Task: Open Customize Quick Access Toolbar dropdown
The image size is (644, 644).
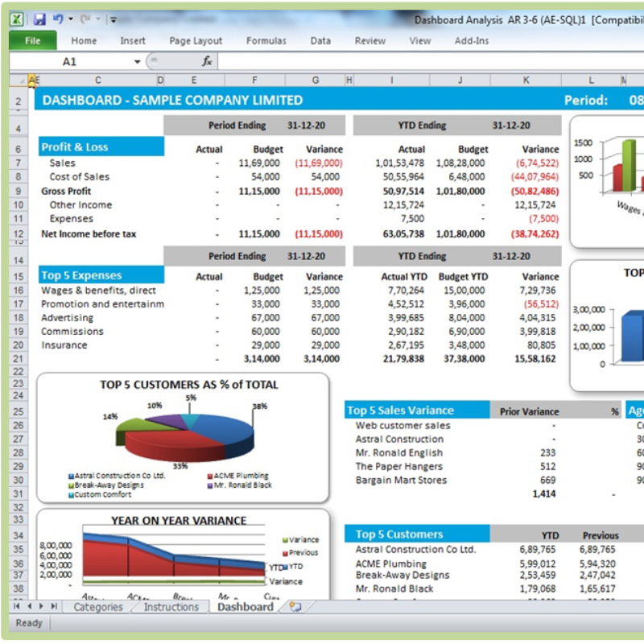Action: (x=114, y=19)
